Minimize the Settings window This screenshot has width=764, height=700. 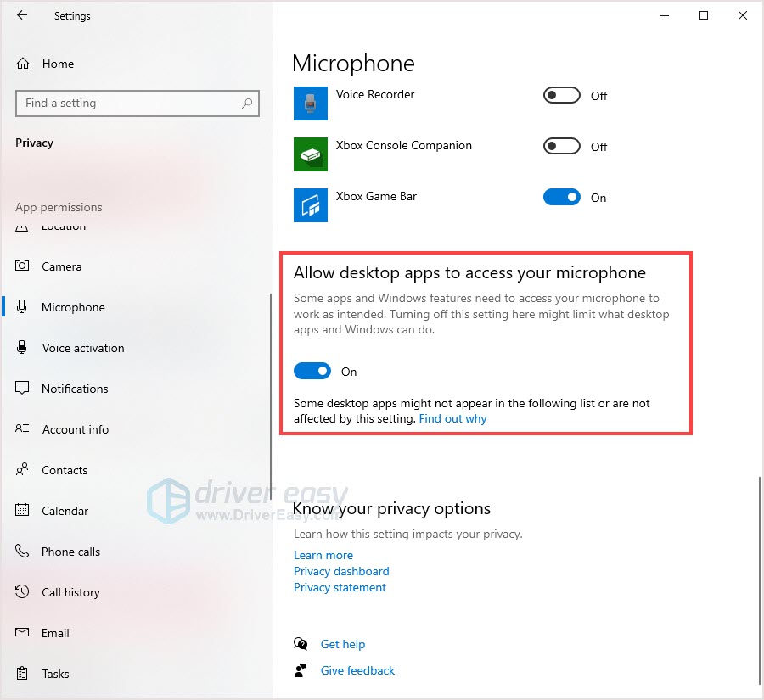664,15
